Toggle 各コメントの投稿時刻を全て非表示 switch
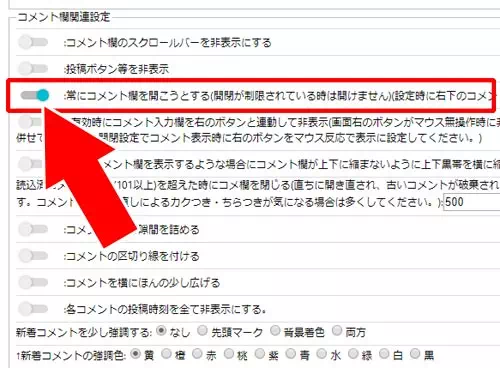The image size is (500, 368). (33, 309)
